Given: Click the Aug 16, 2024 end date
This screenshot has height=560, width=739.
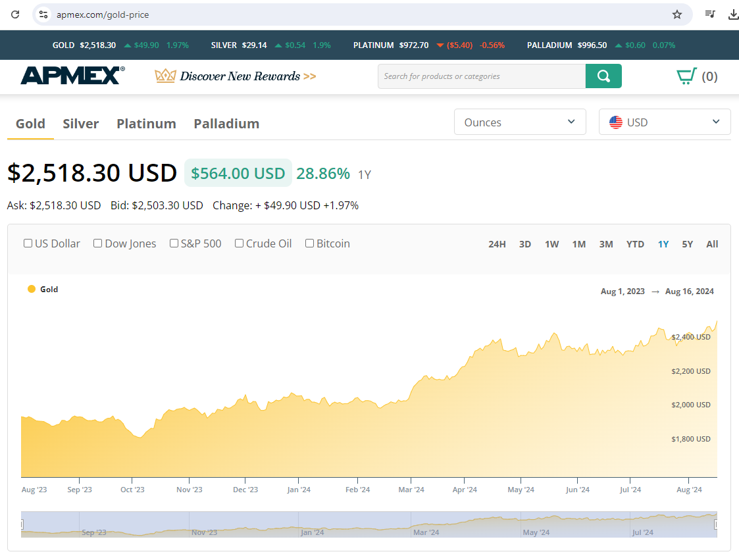Looking at the screenshot, I should tap(690, 292).
